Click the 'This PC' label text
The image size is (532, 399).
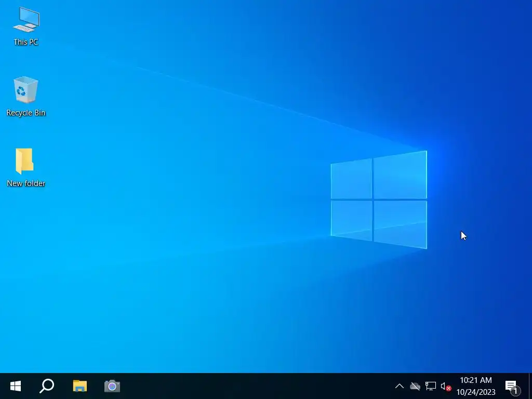tap(26, 42)
